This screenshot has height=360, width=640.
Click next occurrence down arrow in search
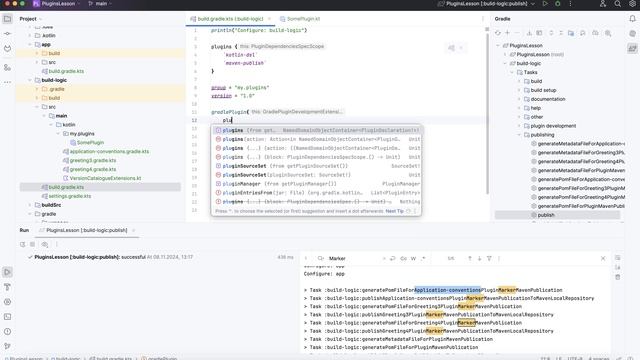[479, 258]
